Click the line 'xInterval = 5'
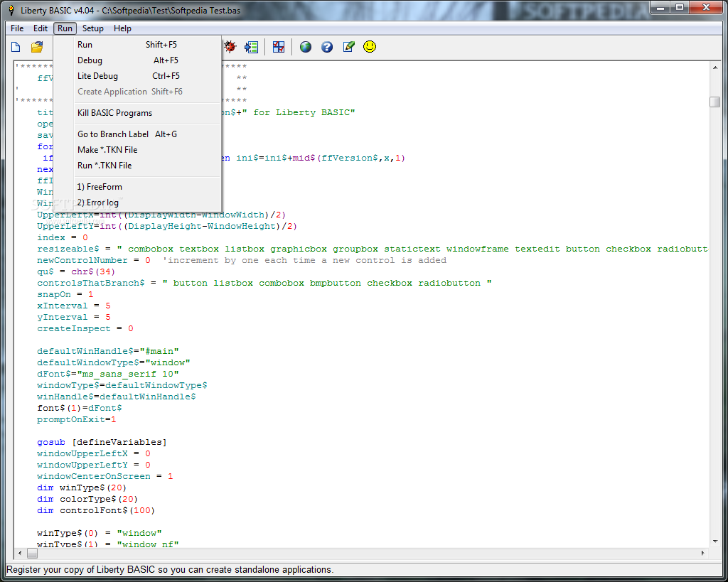Image resolution: width=728 pixels, height=582 pixels. (x=74, y=306)
